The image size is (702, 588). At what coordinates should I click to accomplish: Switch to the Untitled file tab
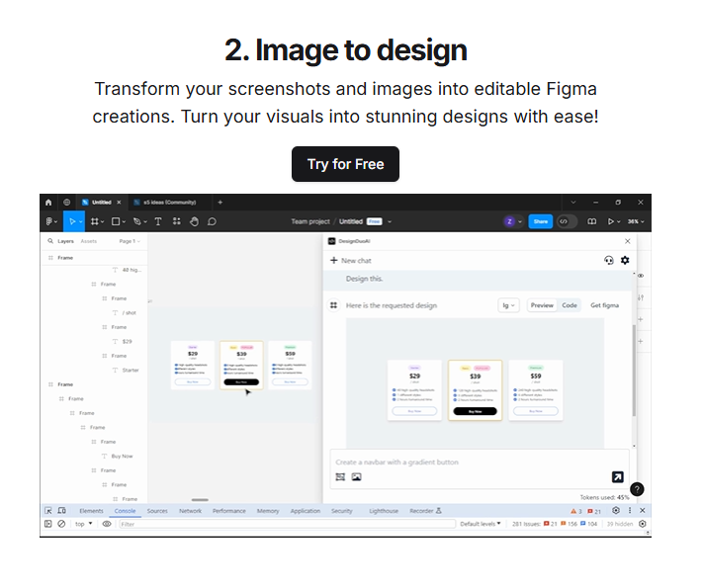coord(101,203)
